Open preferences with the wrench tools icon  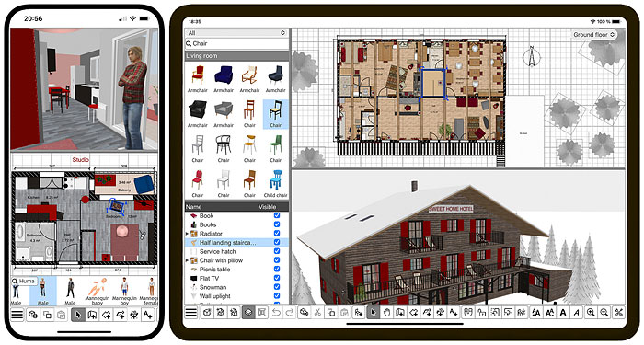click(618, 313)
